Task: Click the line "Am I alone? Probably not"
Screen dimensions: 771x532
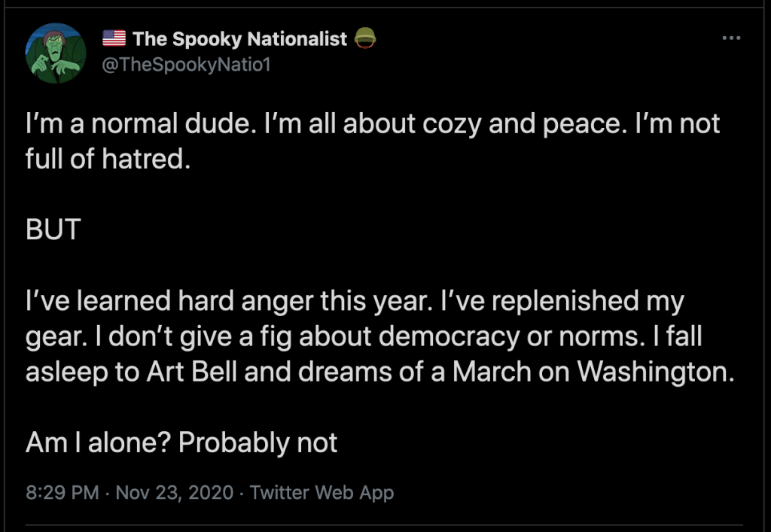Action: click(181, 442)
